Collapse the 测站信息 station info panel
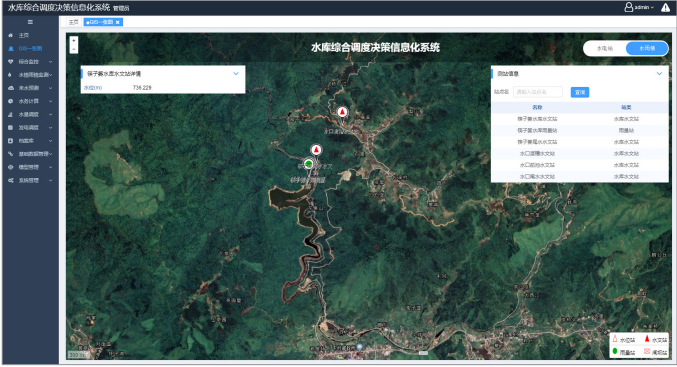Image resolution: width=677 pixels, height=367 pixels. 659,74
